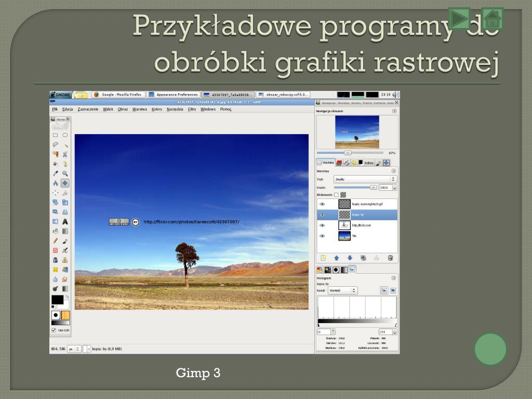This screenshot has height=399, width=532.
Task: Select the Free Select lasso tool
Action: [55, 144]
